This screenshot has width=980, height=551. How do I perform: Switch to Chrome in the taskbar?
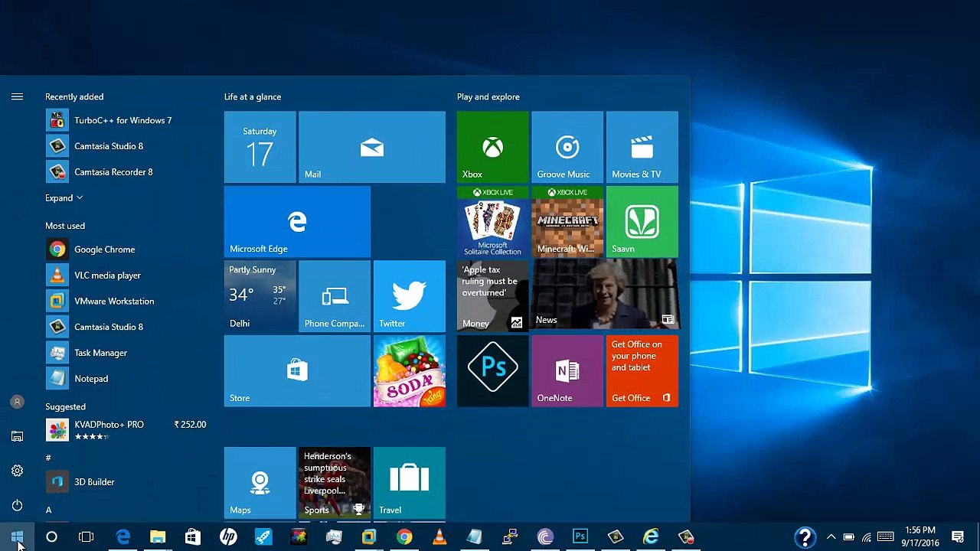coord(404,537)
